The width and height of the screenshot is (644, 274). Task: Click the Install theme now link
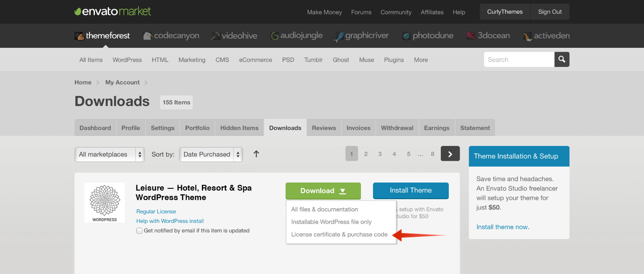pyautogui.click(x=502, y=227)
